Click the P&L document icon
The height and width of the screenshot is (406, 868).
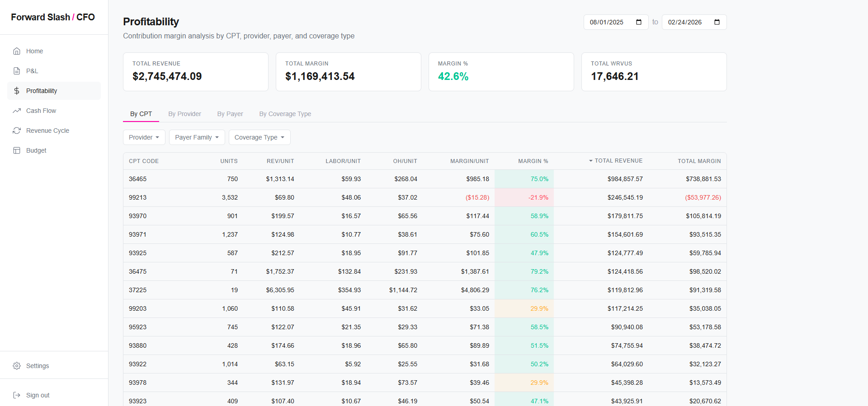click(x=17, y=71)
